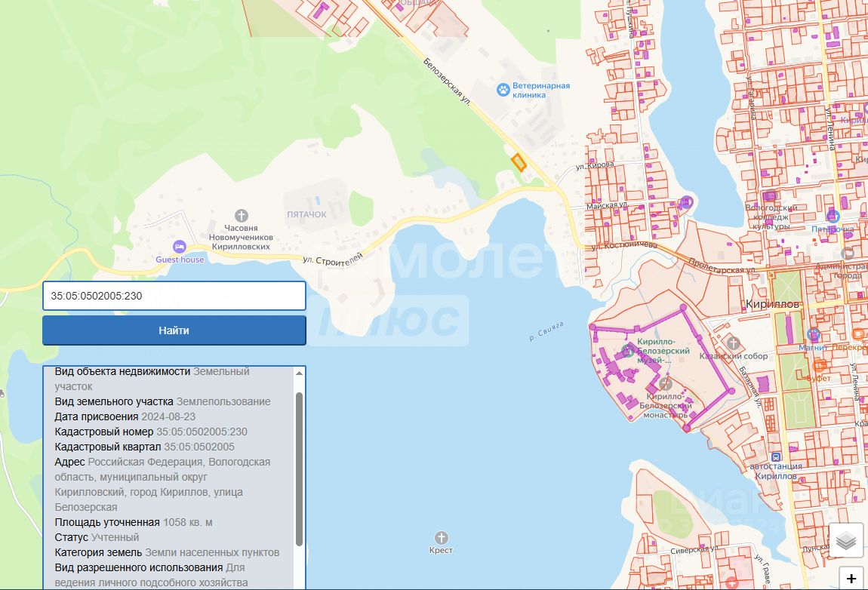
Task: Click the автостанция bus station icon
Action: click(x=775, y=457)
